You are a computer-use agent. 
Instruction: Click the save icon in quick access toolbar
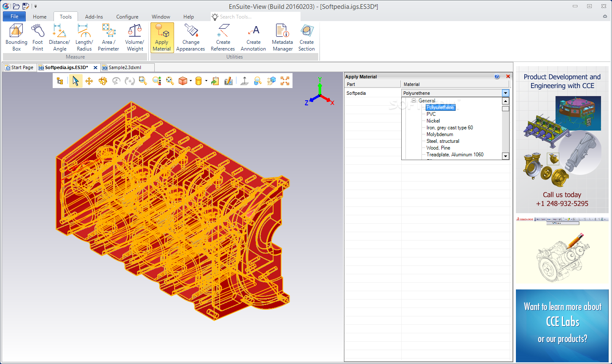coord(26,6)
